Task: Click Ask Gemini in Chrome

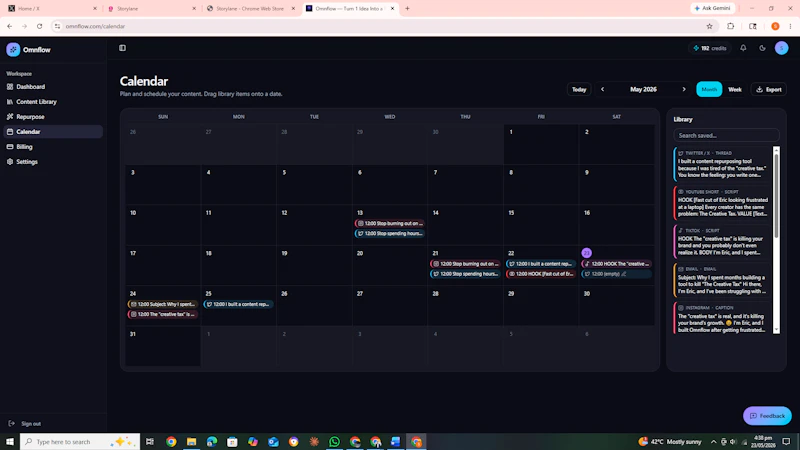Action: (713, 8)
